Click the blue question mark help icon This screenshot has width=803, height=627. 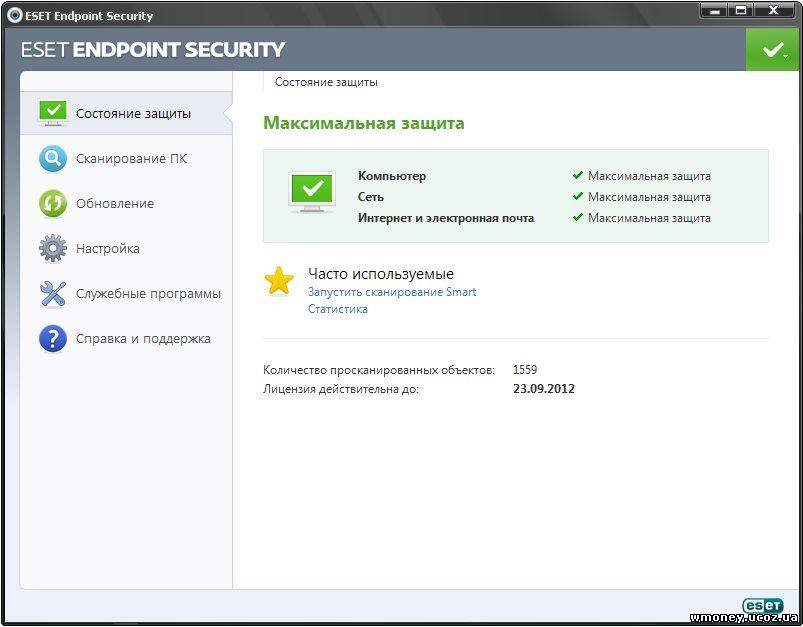point(53,339)
